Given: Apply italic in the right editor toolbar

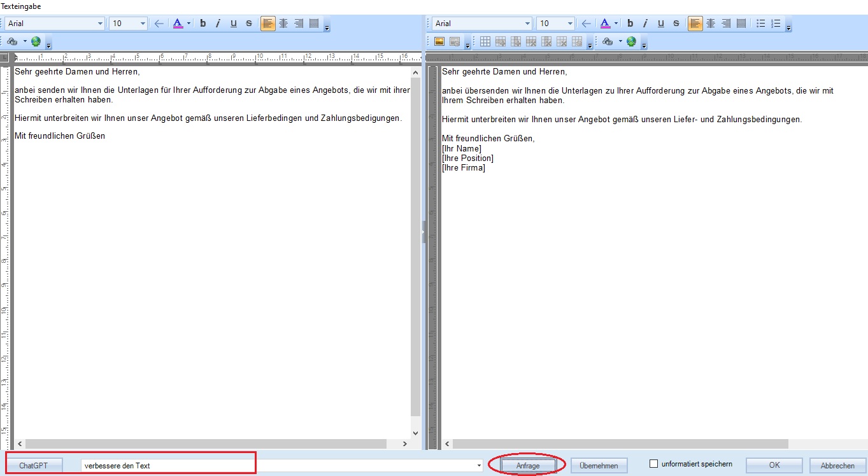Looking at the screenshot, I should tap(645, 24).
